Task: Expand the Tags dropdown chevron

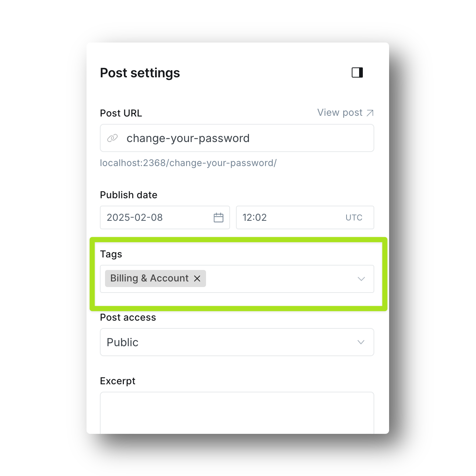Action: tap(361, 279)
